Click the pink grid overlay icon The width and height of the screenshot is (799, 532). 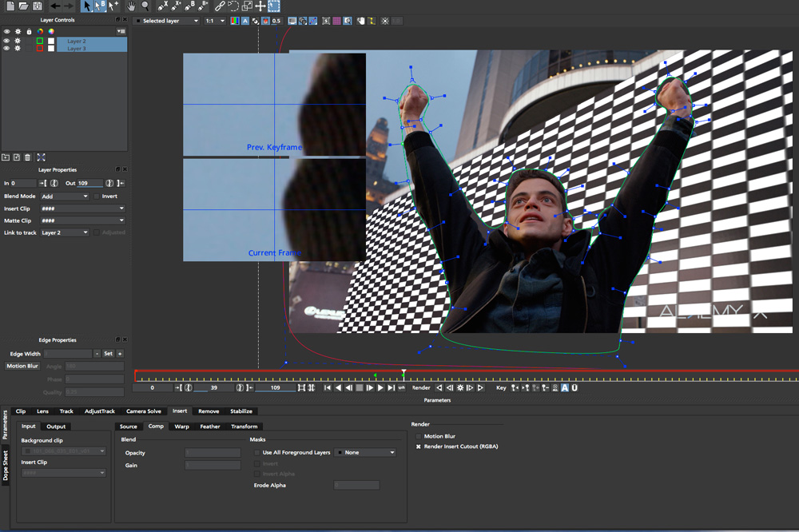pyautogui.click(x=337, y=21)
